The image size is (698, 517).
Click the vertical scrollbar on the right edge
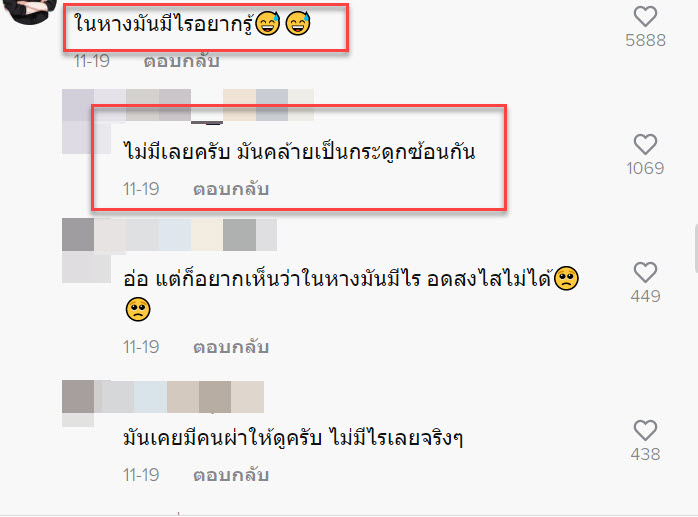point(696,248)
